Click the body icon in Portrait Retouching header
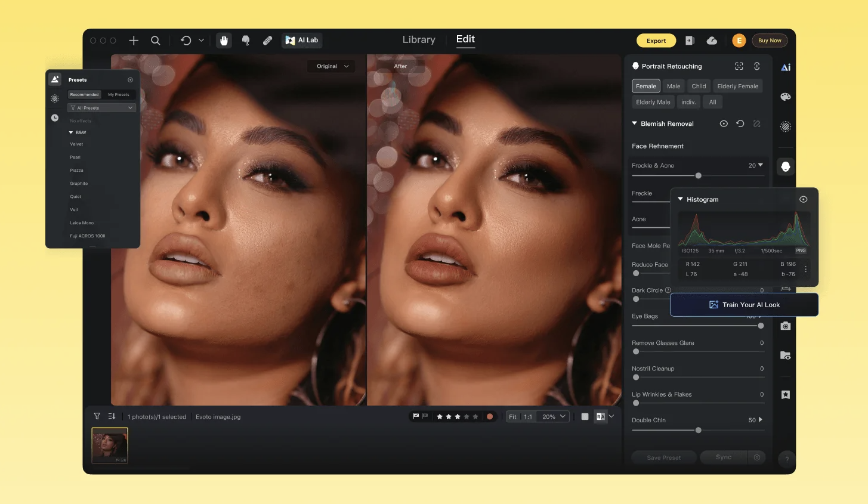868x504 pixels. 757,66
